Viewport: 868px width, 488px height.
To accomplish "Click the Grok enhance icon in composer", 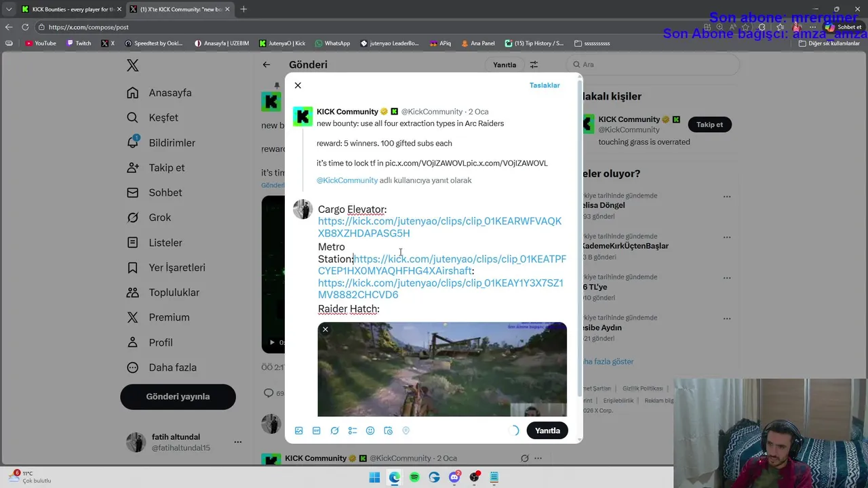I will click(x=334, y=430).
